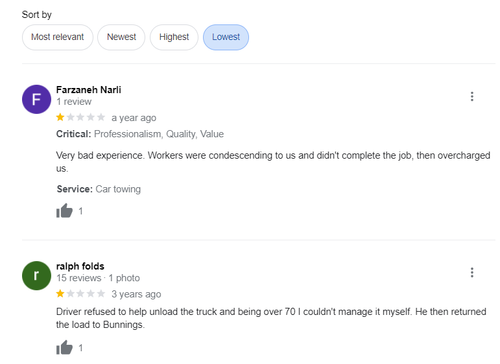This screenshot has height=364, width=500.
Task: Click ralph folds' one-star rating
Action: pyautogui.click(x=80, y=294)
